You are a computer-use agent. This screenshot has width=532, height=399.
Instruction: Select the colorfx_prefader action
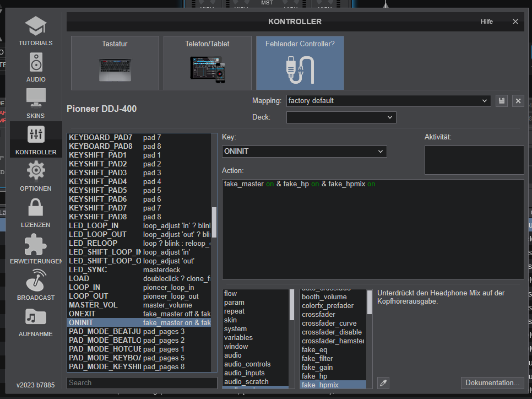(333, 306)
